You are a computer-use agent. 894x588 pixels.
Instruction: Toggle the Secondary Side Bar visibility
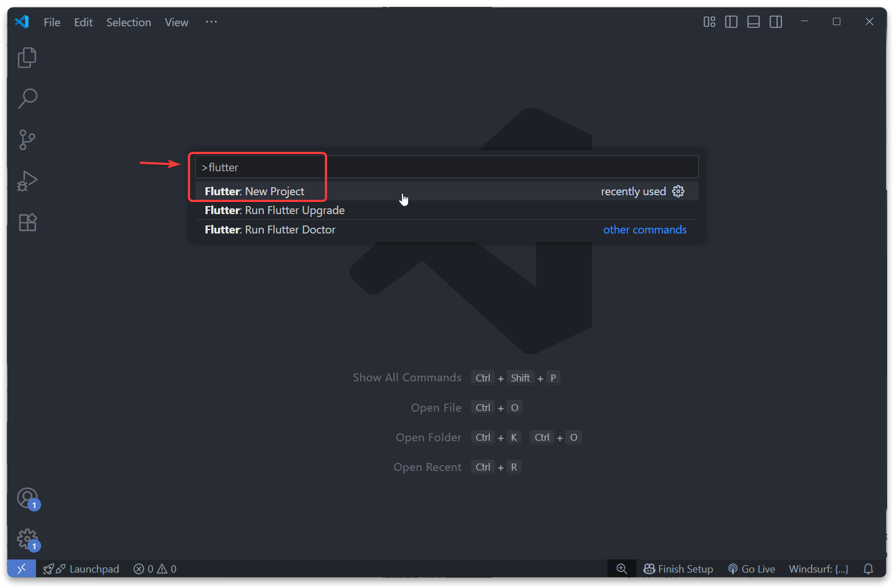[x=776, y=22]
